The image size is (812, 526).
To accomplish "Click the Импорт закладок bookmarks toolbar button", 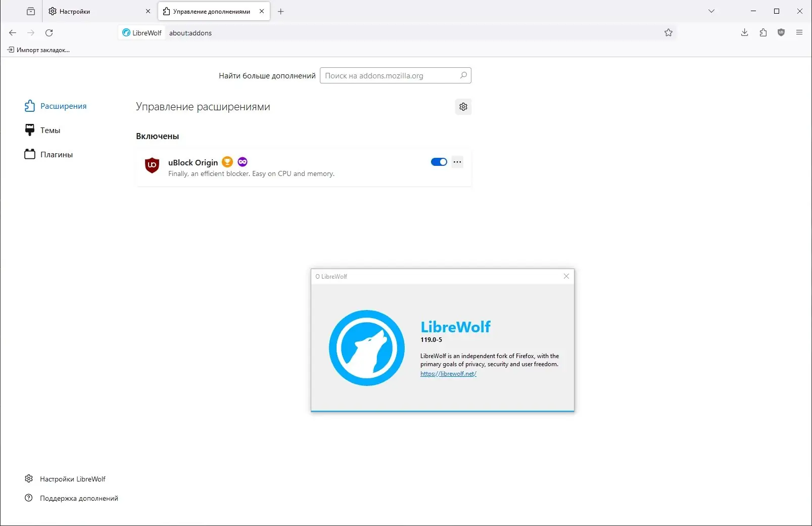I will pyautogui.click(x=38, y=50).
